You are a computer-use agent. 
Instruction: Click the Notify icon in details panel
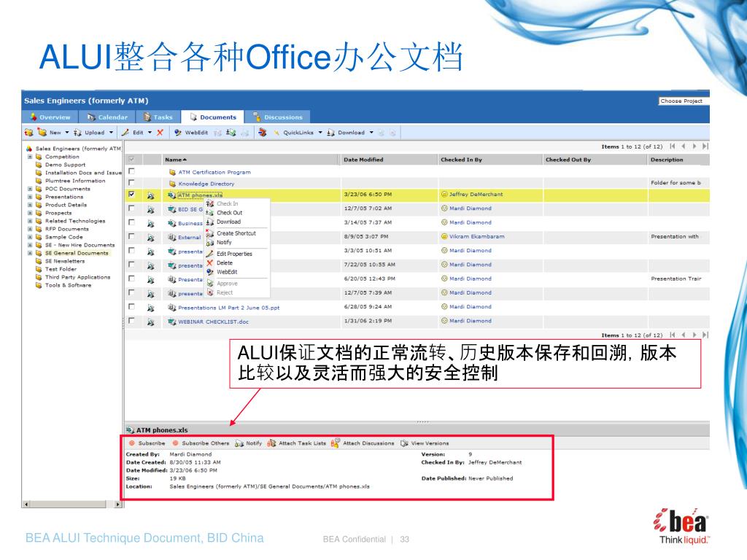coord(239,443)
